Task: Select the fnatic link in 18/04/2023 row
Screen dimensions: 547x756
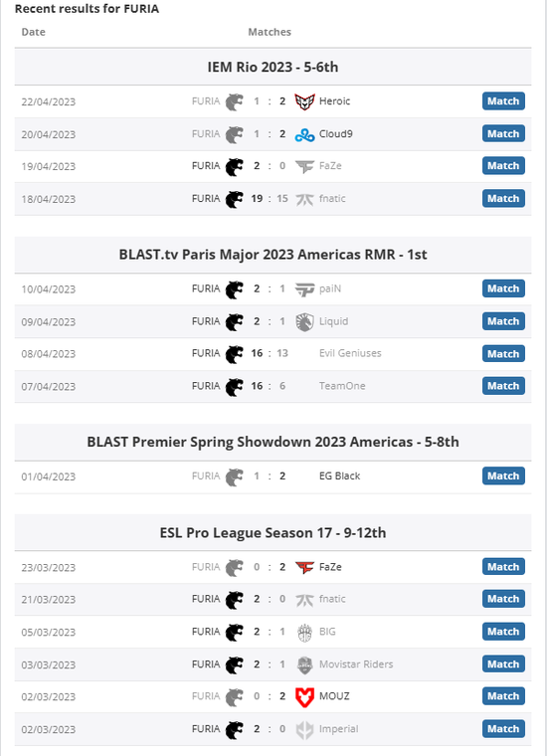Action: 332,199
